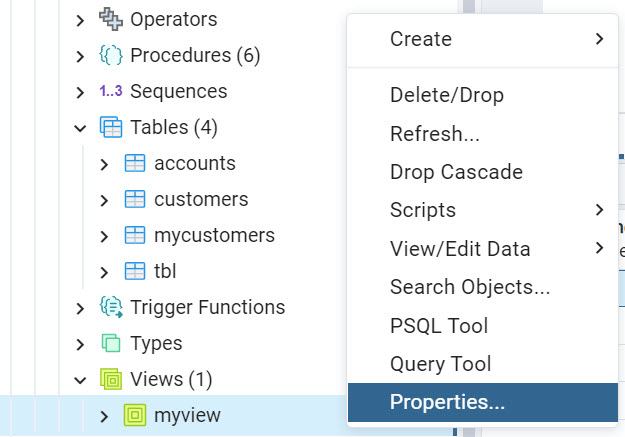Click the Views folder icon

pos(111,379)
